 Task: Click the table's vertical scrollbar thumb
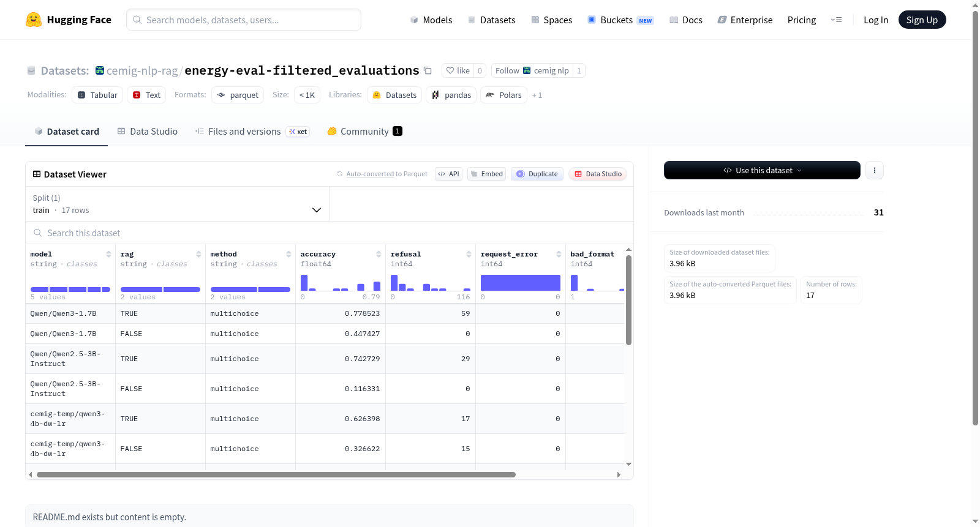pyautogui.click(x=628, y=300)
